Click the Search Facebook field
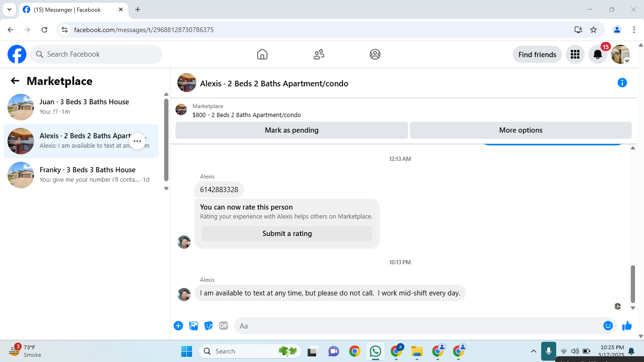 pyautogui.click(x=96, y=54)
